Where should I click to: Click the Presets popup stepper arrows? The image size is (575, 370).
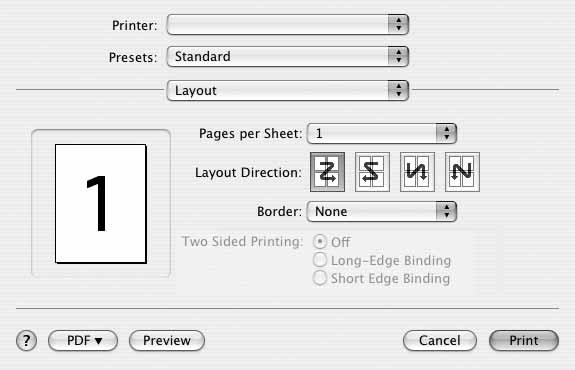[398, 56]
